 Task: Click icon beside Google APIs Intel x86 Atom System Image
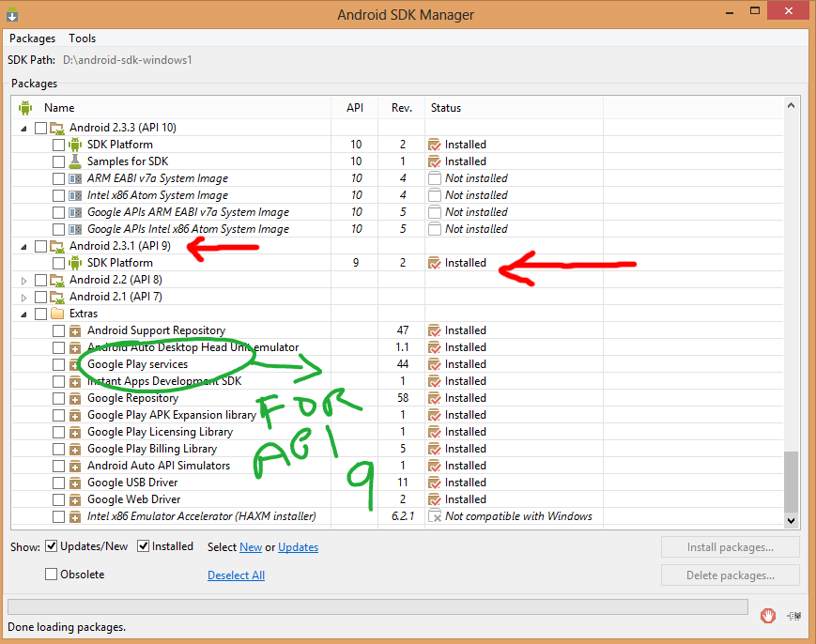coord(75,229)
